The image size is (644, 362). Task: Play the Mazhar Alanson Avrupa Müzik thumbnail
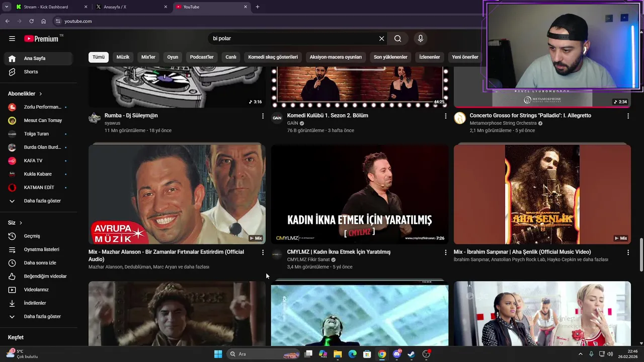[x=177, y=194]
